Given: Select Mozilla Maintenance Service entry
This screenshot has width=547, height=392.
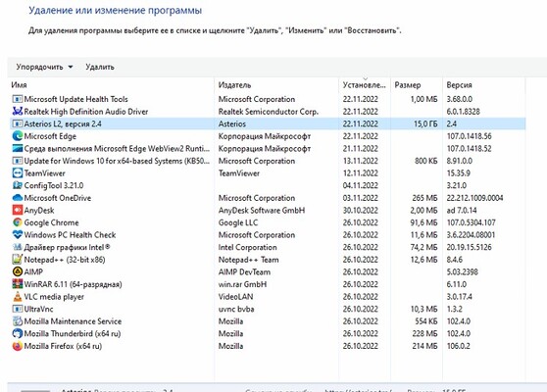Looking at the screenshot, I should pyautogui.click(x=73, y=321).
